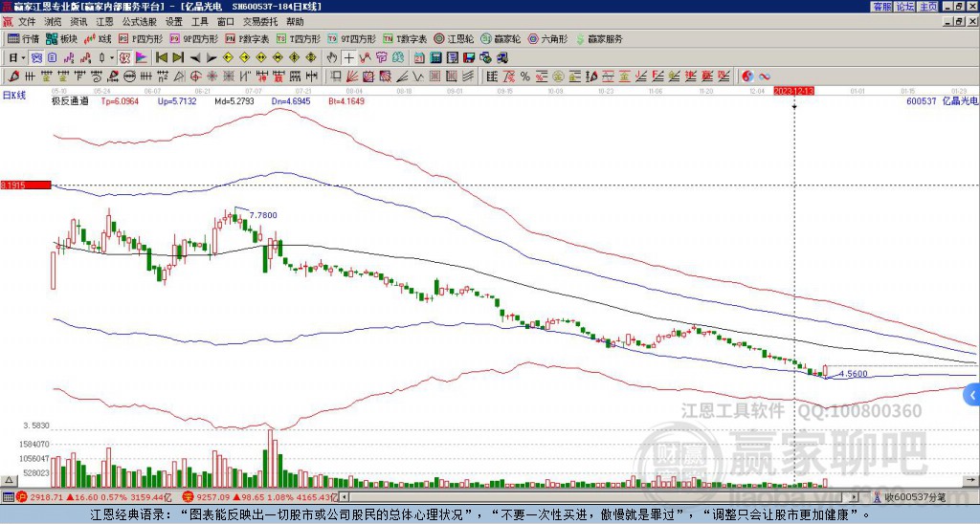Select the red pencil drawing tool
The height and width of the screenshot is (524, 980).
[x=13, y=76]
